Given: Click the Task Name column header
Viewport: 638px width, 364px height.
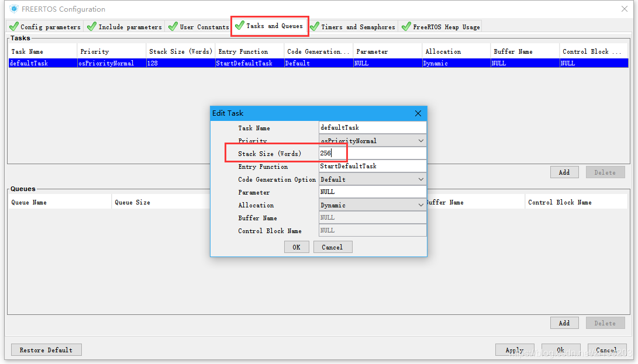Looking at the screenshot, I should 43,51.
